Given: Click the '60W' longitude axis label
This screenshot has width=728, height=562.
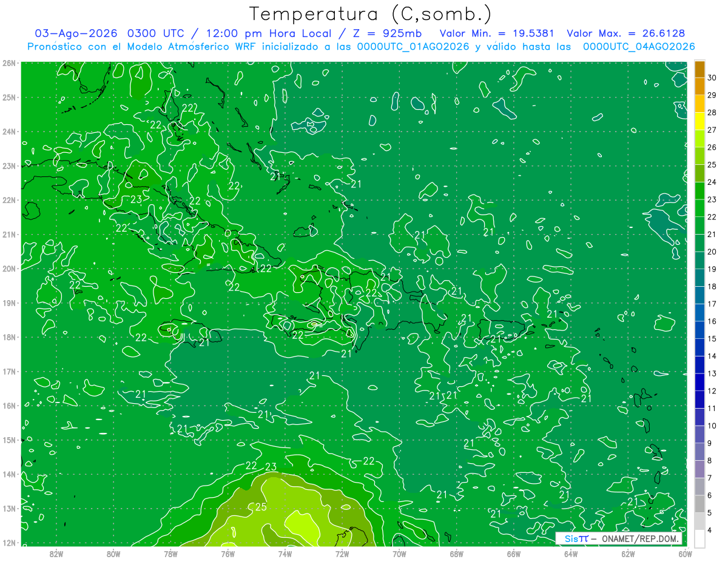Looking at the screenshot, I should pyautogui.click(x=685, y=554).
